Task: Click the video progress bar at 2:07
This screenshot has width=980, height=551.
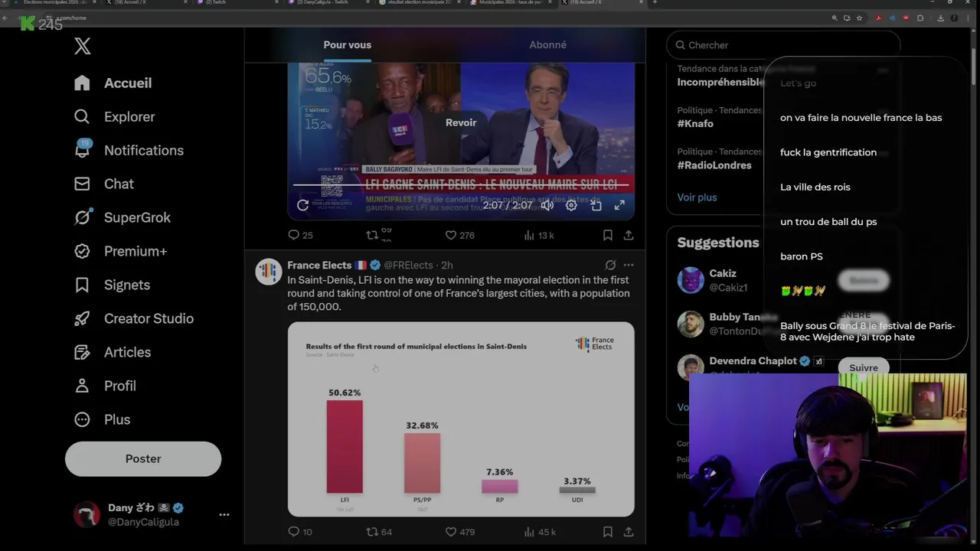Action: tap(461, 185)
